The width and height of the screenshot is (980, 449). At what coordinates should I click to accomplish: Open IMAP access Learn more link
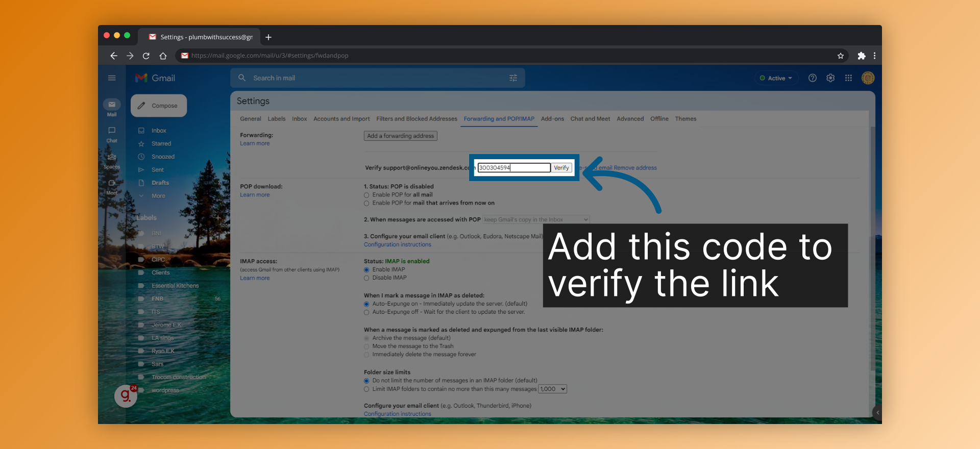coord(255,278)
